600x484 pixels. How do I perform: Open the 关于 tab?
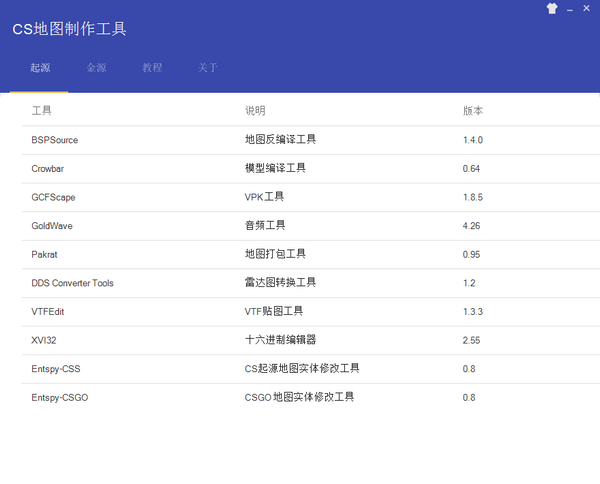click(208, 68)
